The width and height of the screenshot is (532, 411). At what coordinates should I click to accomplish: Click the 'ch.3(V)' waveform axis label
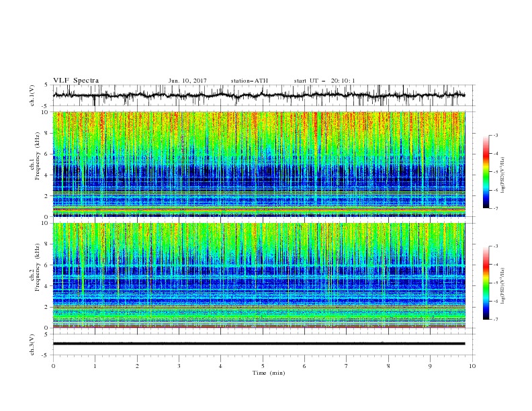click(x=32, y=345)
